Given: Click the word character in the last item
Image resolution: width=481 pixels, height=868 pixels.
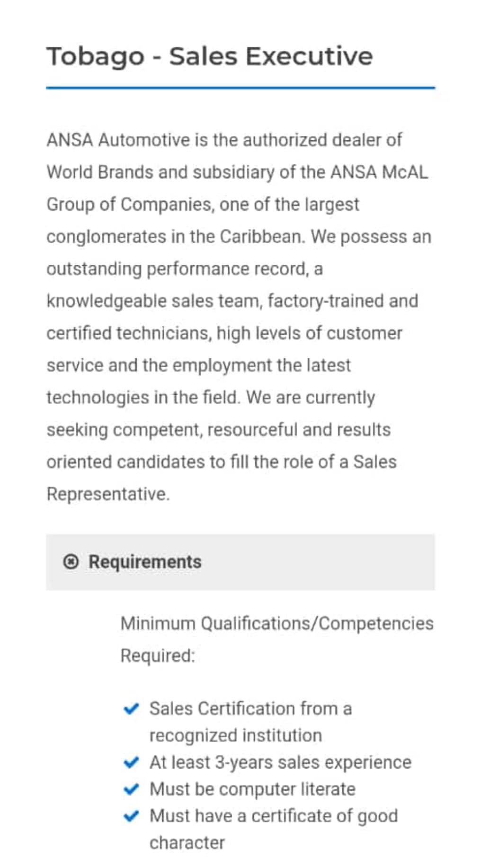Looking at the screenshot, I should 187,843.
